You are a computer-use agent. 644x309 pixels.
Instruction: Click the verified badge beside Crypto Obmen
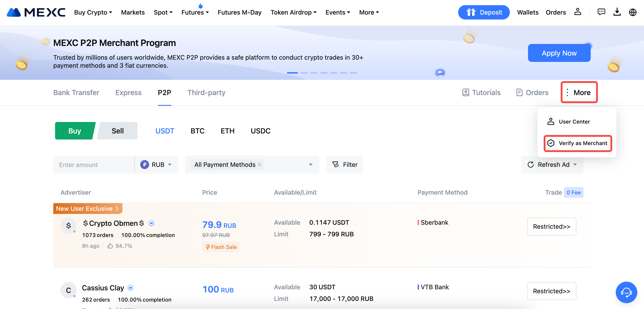point(151,223)
